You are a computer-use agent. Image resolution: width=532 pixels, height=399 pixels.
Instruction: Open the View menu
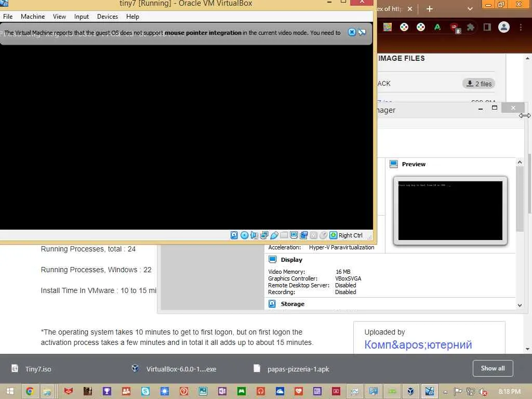pos(59,16)
